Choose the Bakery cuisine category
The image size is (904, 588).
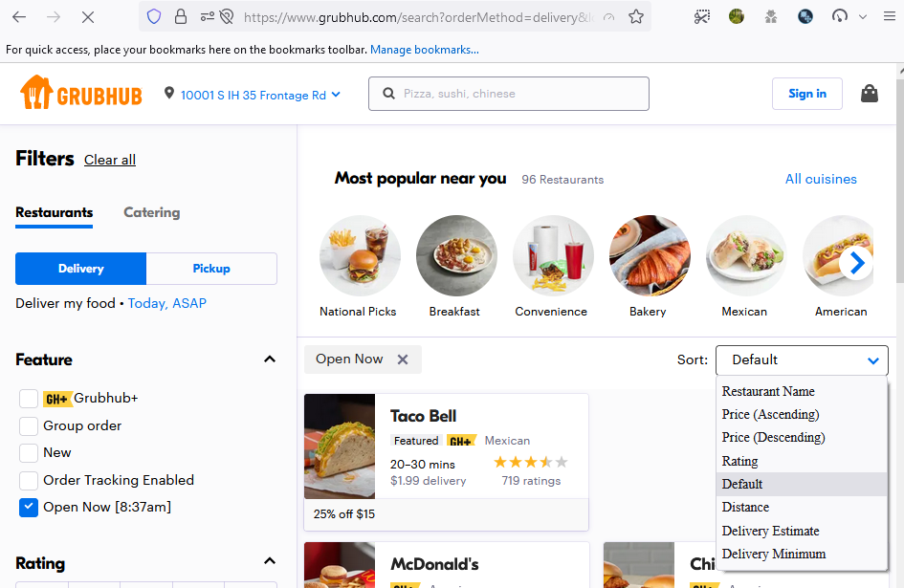(x=650, y=255)
